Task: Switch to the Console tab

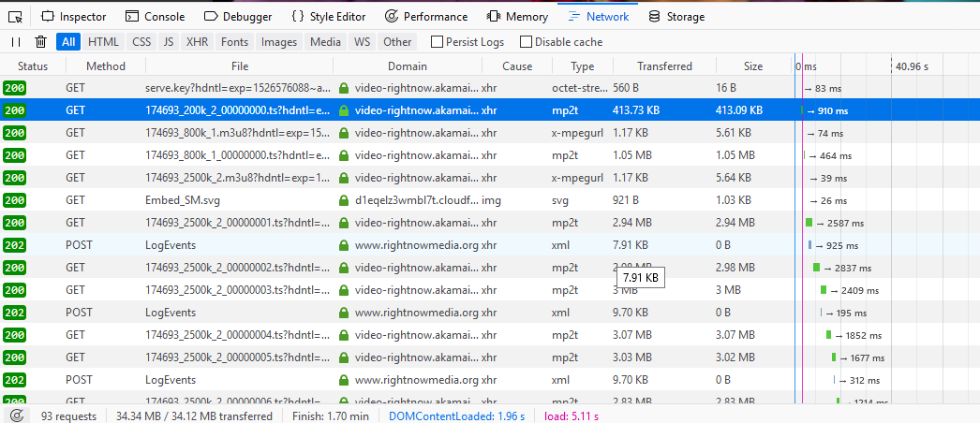Action: pyautogui.click(x=155, y=16)
